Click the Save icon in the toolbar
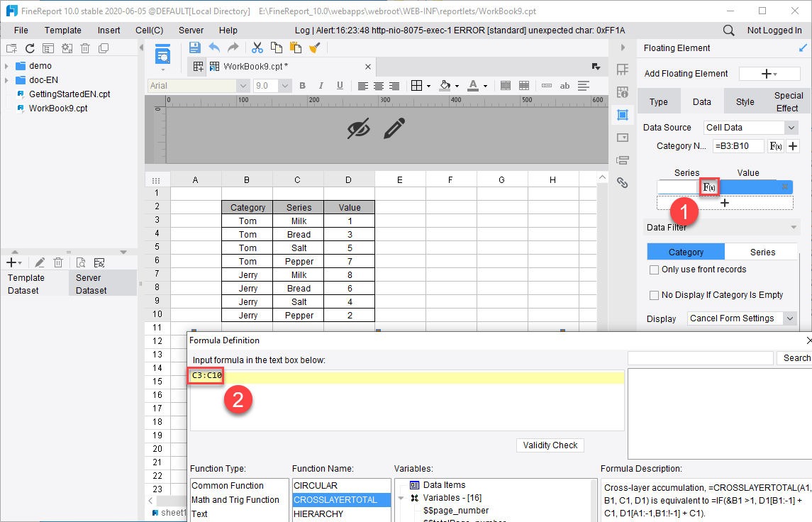Viewport: 812px width, 522px height. coord(195,48)
